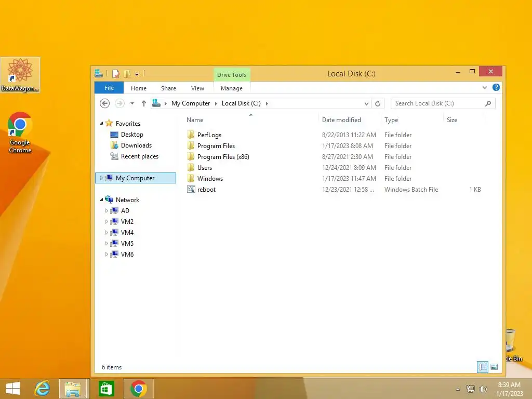This screenshot has width=532, height=399.
Task: Click Local Disk (C:) breadcrumb segment
Action: [x=241, y=103]
